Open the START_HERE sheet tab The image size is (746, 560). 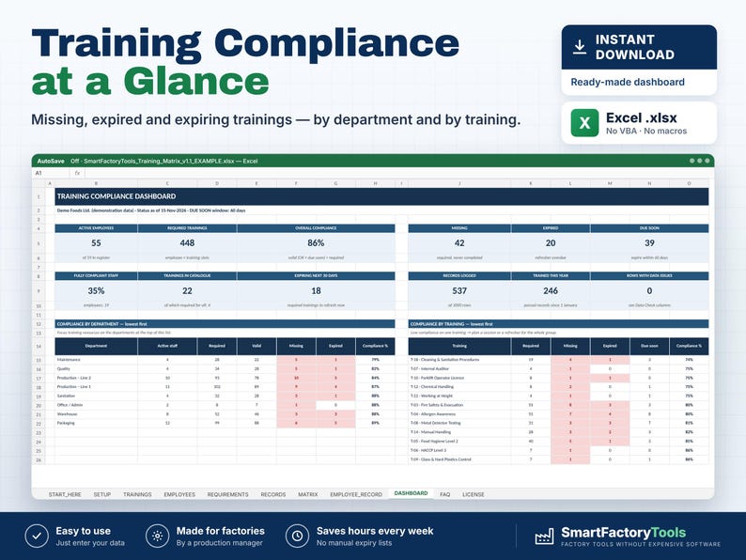(65, 495)
